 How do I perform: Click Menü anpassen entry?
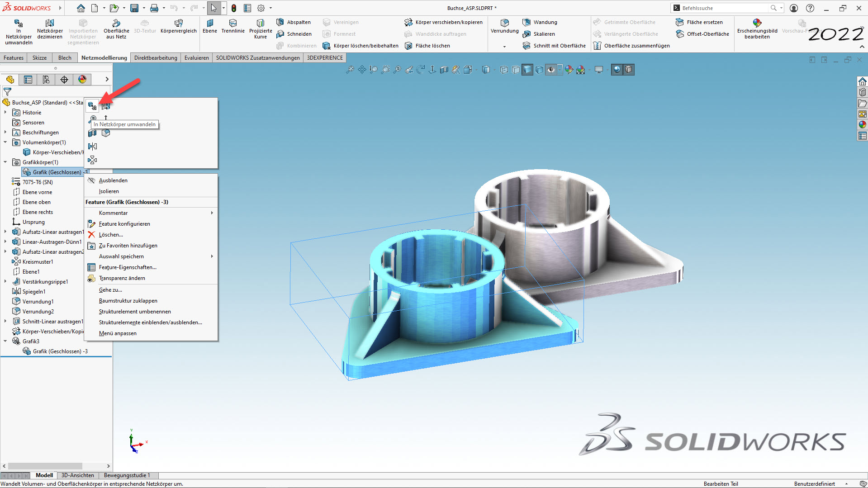click(151, 333)
